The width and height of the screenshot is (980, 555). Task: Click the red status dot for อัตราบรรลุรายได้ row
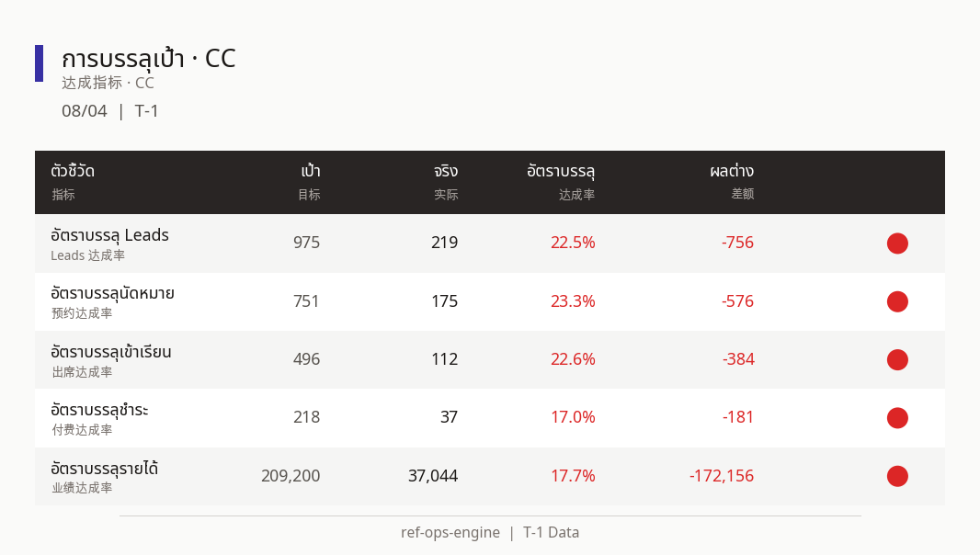click(897, 476)
